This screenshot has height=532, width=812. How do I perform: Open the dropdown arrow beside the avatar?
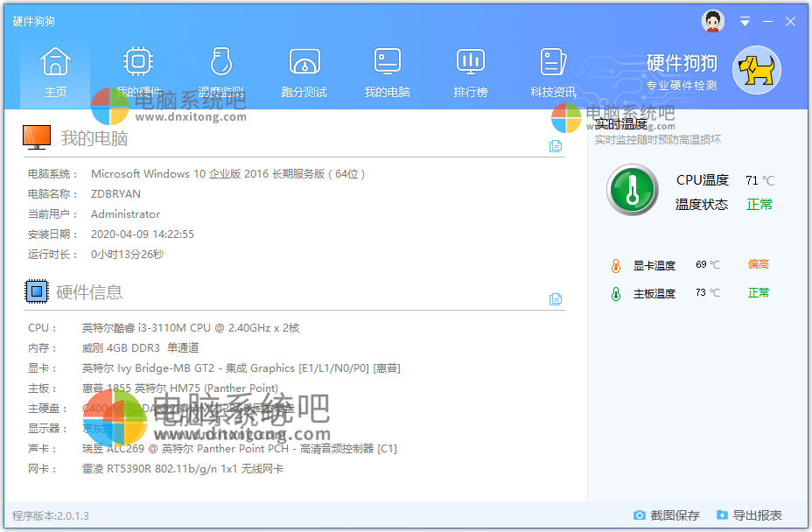coord(745,20)
